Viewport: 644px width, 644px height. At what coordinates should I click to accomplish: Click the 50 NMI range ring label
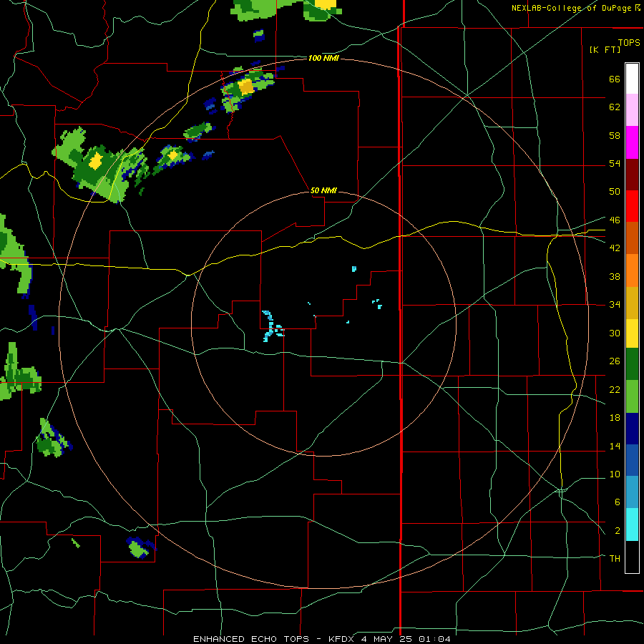pos(323,190)
